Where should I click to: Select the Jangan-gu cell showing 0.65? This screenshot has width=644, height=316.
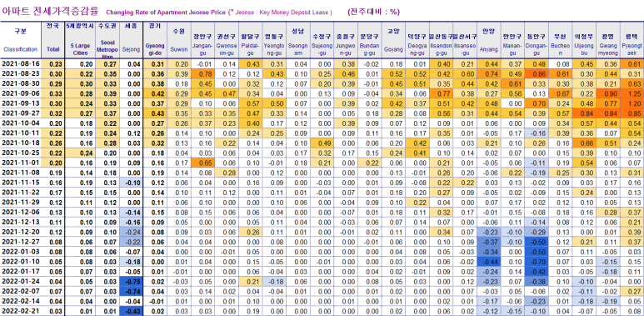202,163
